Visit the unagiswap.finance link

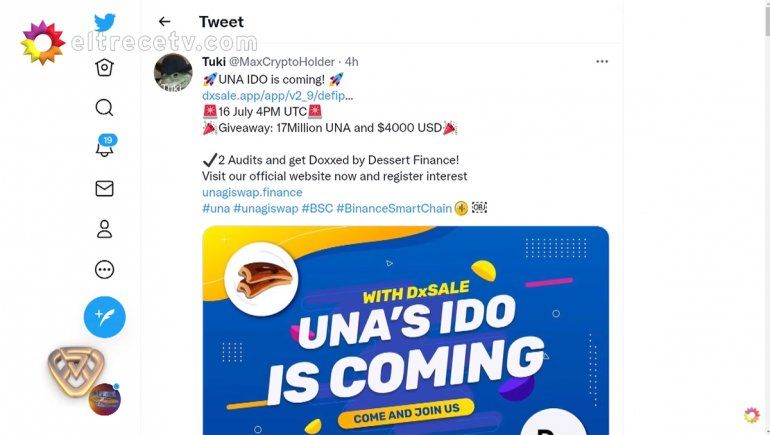point(252,192)
